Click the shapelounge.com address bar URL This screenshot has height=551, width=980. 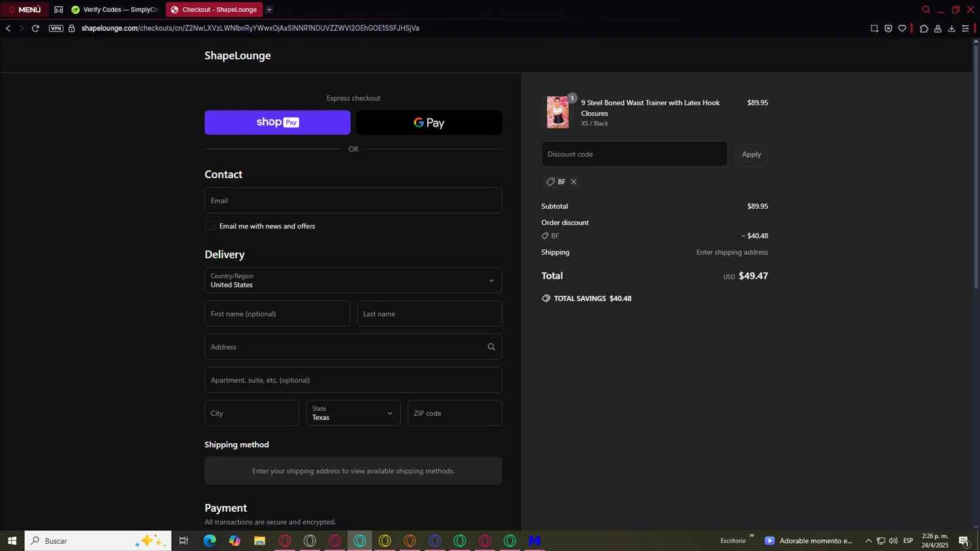[250, 29]
